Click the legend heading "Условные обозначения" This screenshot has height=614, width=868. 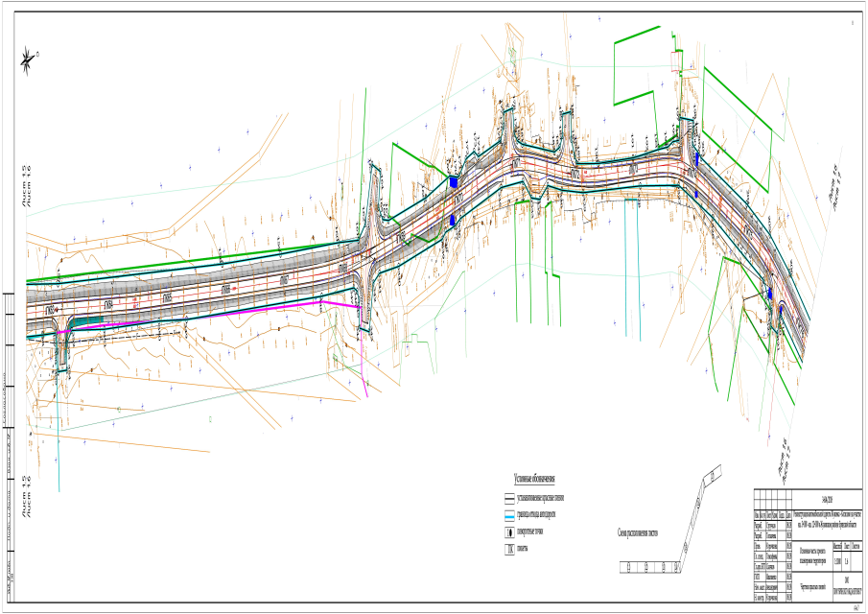coord(536,479)
